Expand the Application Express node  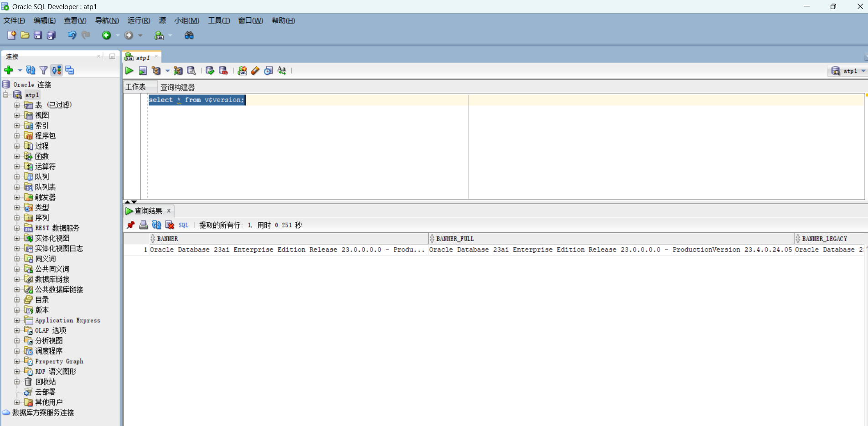(x=17, y=320)
